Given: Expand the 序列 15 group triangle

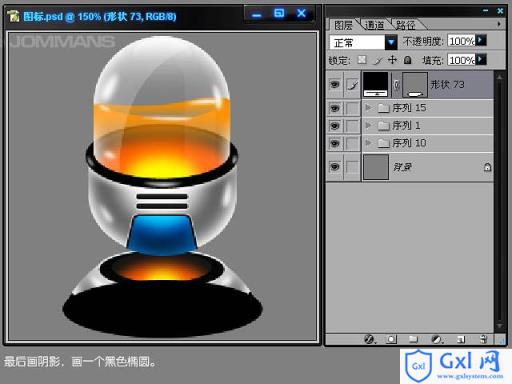Looking at the screenshot, I should click(x=368, y=108).
